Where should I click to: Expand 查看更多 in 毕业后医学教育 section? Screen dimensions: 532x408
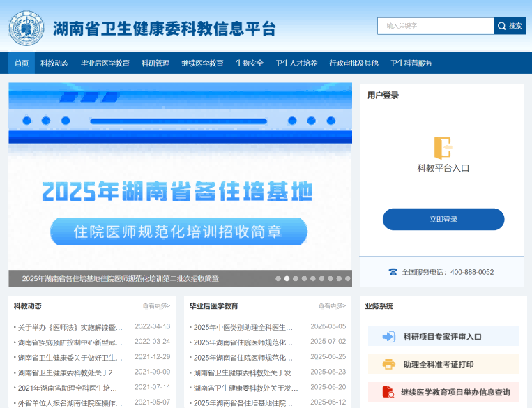[x=332, y=305]
